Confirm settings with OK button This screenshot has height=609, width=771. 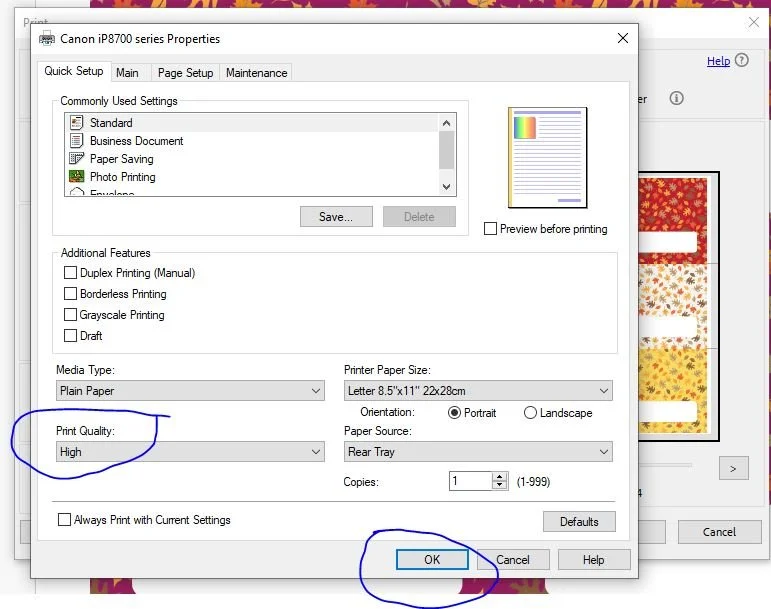pos(432,560)
